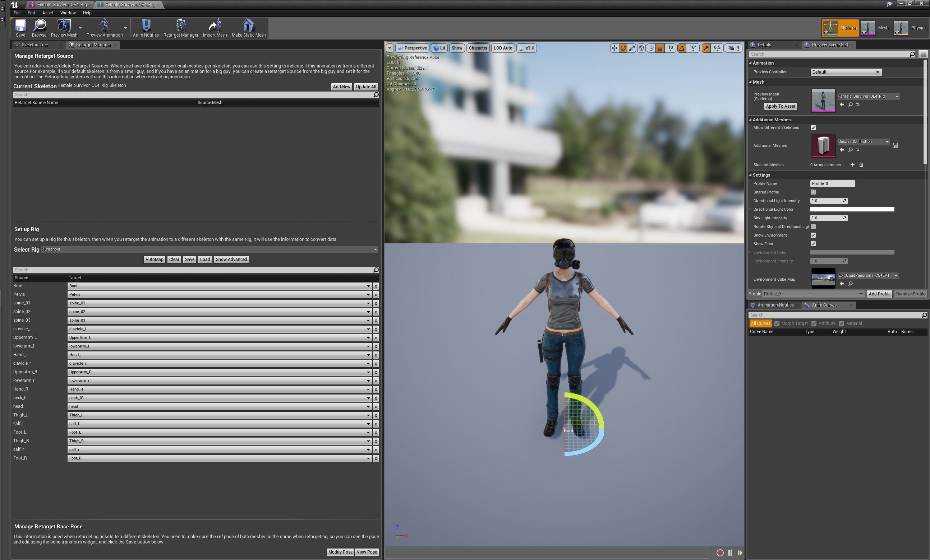Image resolution: width=930 pixels, height=560 pixels.
Task: Click the Directional Light Color swatch
Action: click(x=852, y=209)
